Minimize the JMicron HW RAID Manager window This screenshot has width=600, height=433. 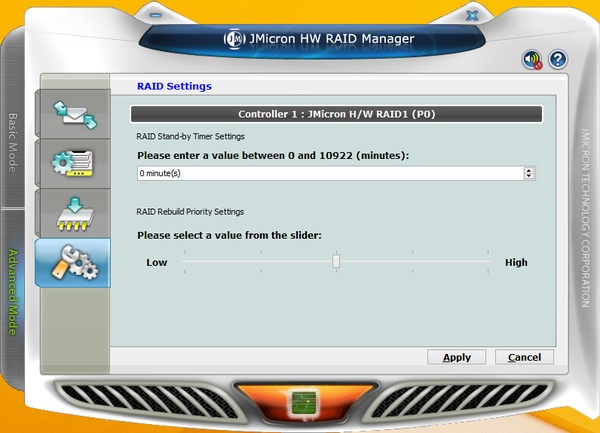tap(156, 15)
